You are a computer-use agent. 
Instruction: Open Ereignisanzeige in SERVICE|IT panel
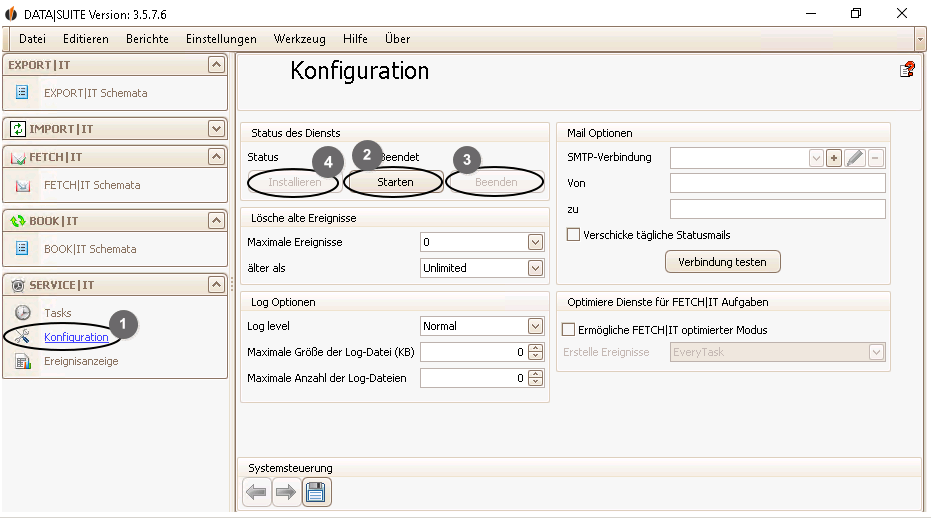click(x=81, y=361)
